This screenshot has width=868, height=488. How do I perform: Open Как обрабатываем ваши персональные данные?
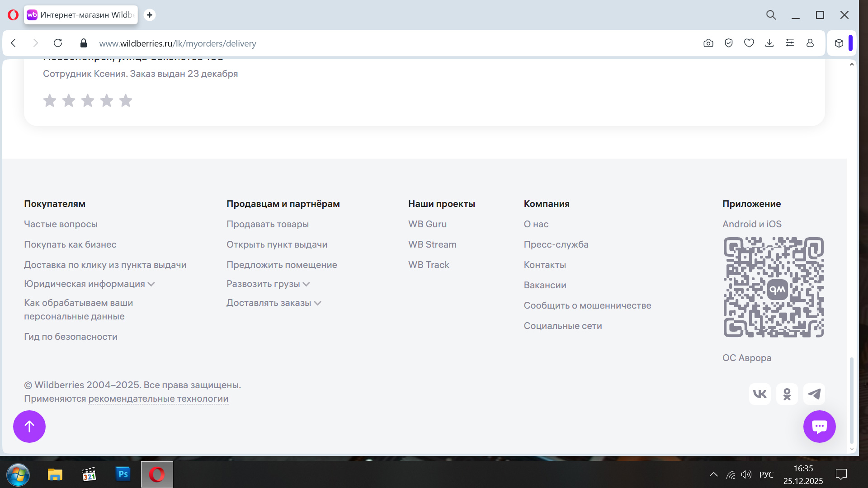(79, 310)
